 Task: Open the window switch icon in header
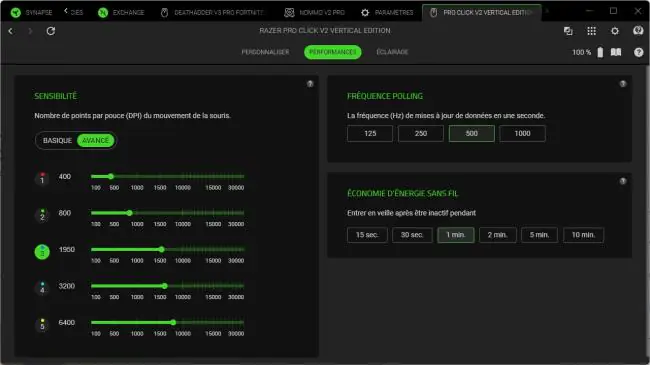[568, 31]
